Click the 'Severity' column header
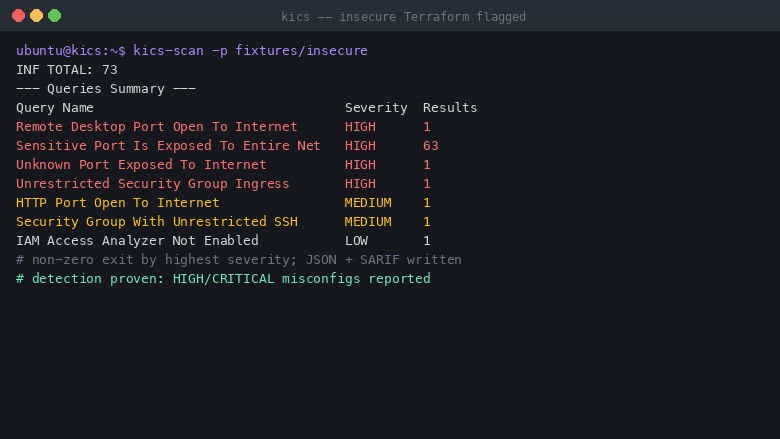This screenshot has width=780, height=439. coord(376,107)
